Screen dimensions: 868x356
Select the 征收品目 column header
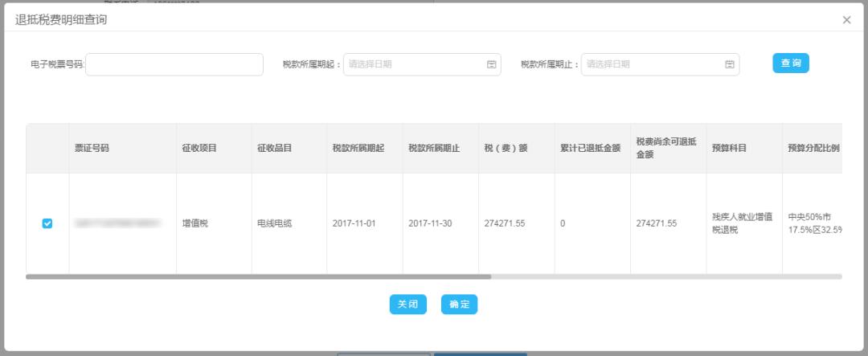(275, 149)
